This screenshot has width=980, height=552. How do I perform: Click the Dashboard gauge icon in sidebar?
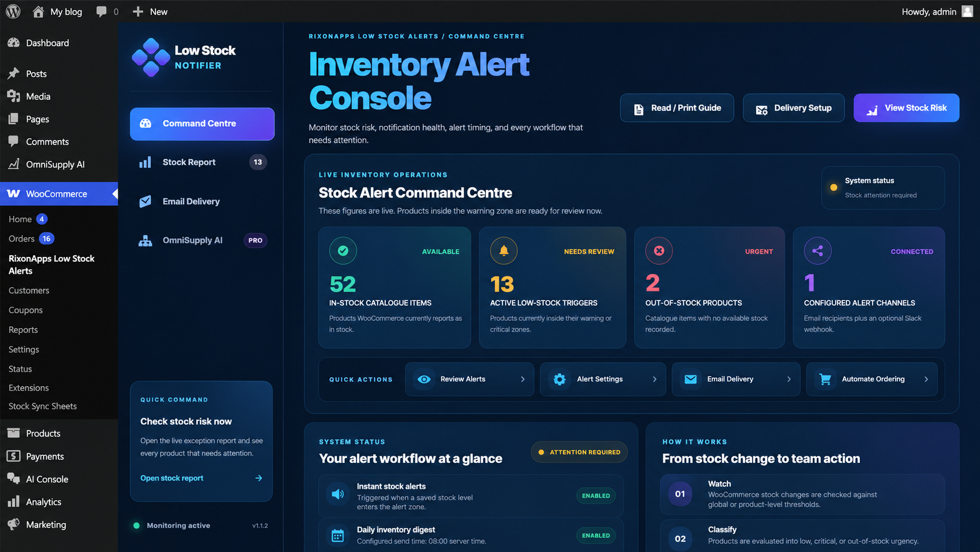pyautogui.click(x=13, y=43)
